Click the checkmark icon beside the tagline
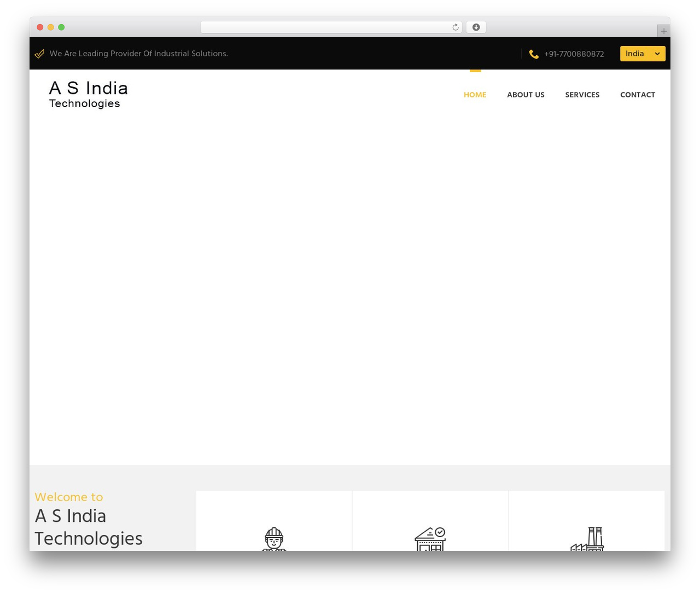Viewport: 700px width, 593px height. point(39,54)
